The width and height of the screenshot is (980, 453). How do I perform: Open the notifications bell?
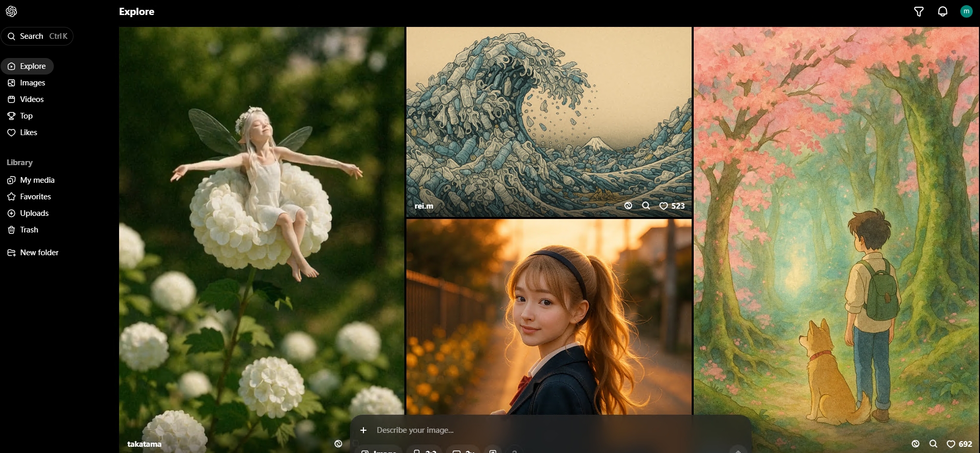coord(943,11)
